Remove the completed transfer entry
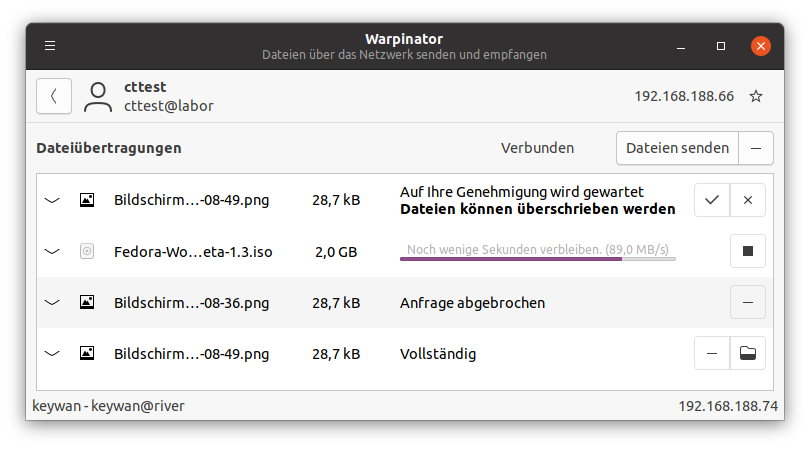 pos(712,353)
